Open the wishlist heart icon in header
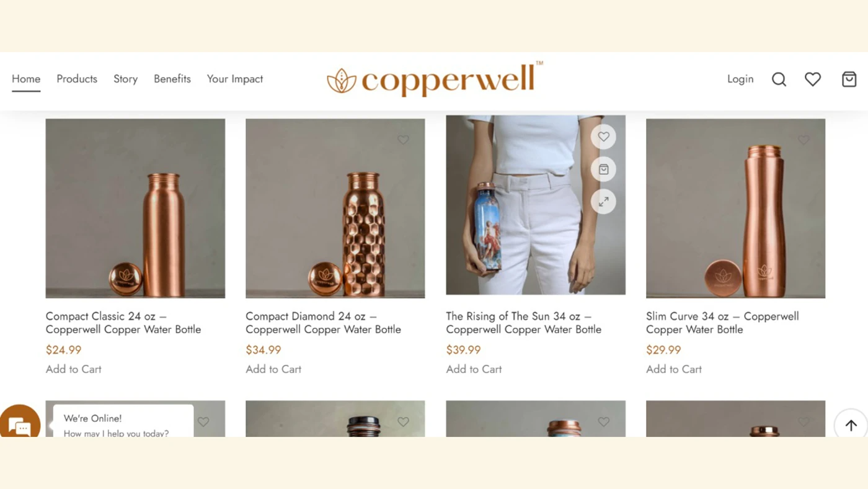 pos(813,79)
